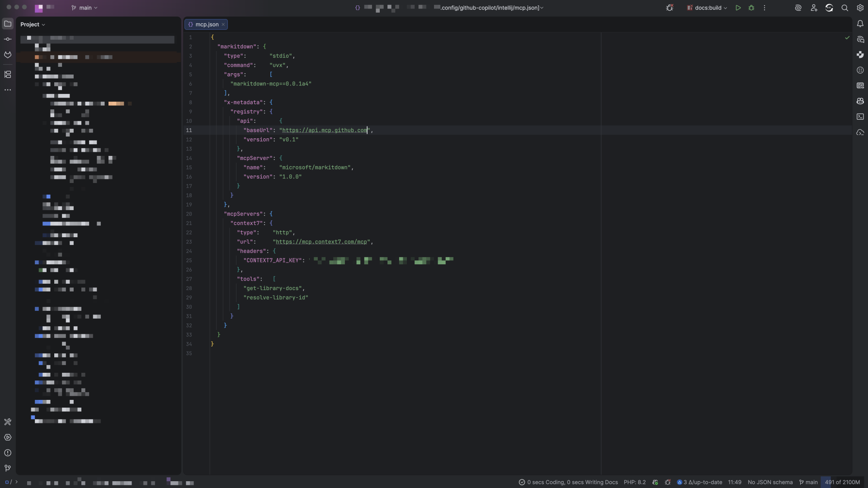Screen dimensions: 868x488
Task: Expand the Project view options chevron
Action: point(43,24)
